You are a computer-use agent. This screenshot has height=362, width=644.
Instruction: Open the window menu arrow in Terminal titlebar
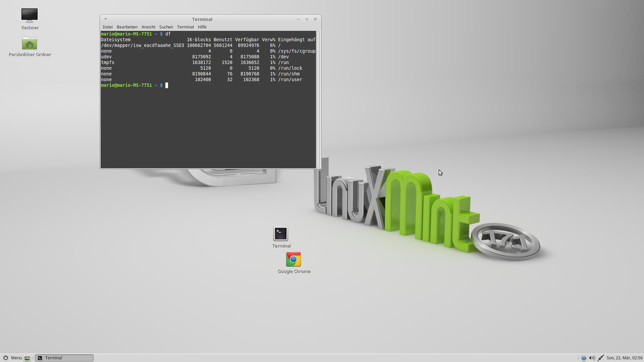[x=105, y=19]
